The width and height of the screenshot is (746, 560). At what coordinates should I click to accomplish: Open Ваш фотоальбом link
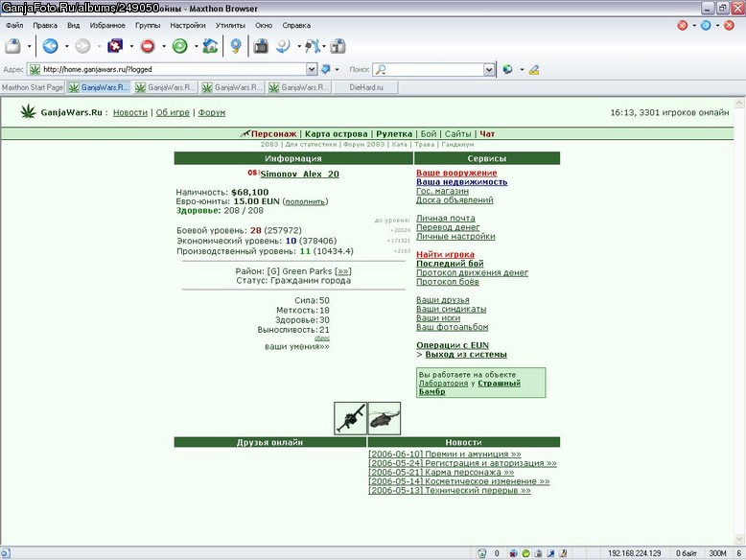coord(452,327)
